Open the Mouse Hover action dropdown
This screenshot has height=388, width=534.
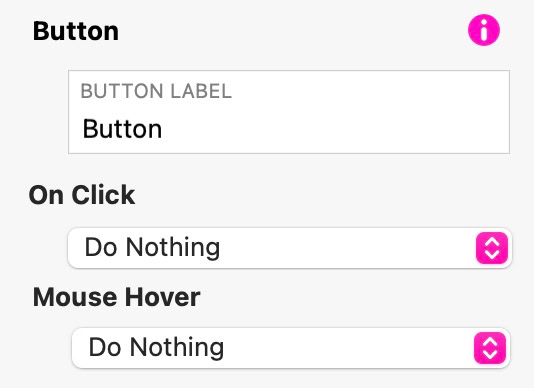point(291,348)
